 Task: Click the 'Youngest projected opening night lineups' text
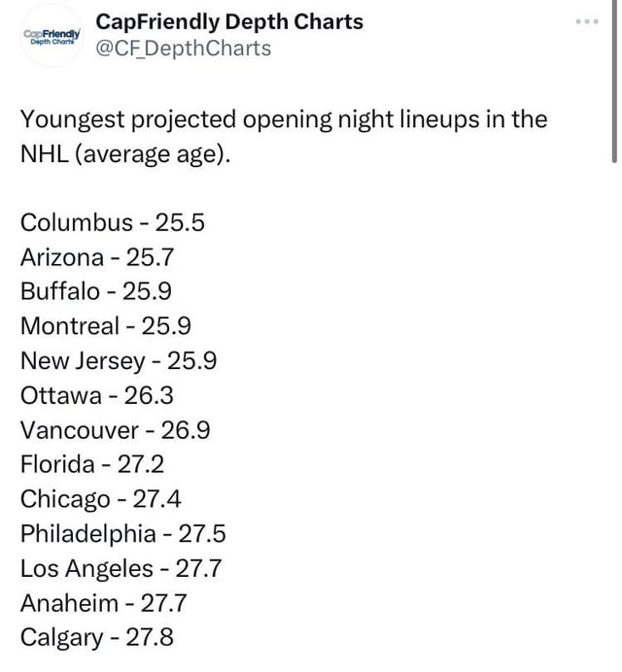click(284, 119)
